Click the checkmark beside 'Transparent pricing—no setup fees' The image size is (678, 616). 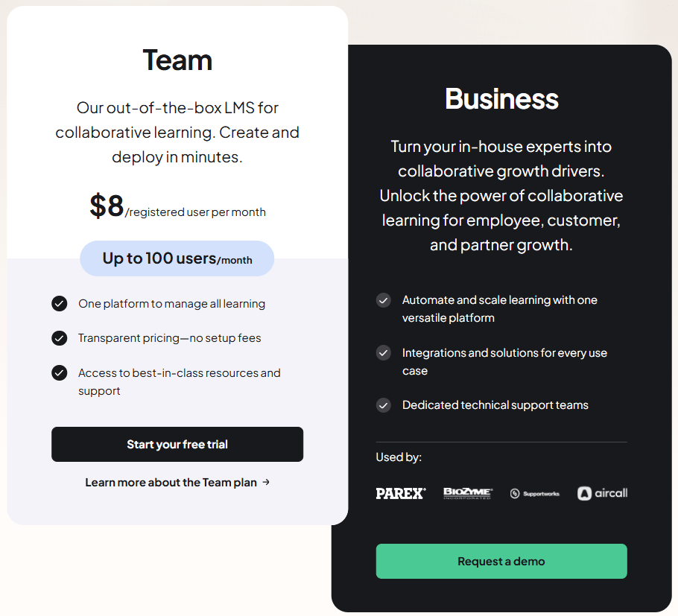[60, 338]
